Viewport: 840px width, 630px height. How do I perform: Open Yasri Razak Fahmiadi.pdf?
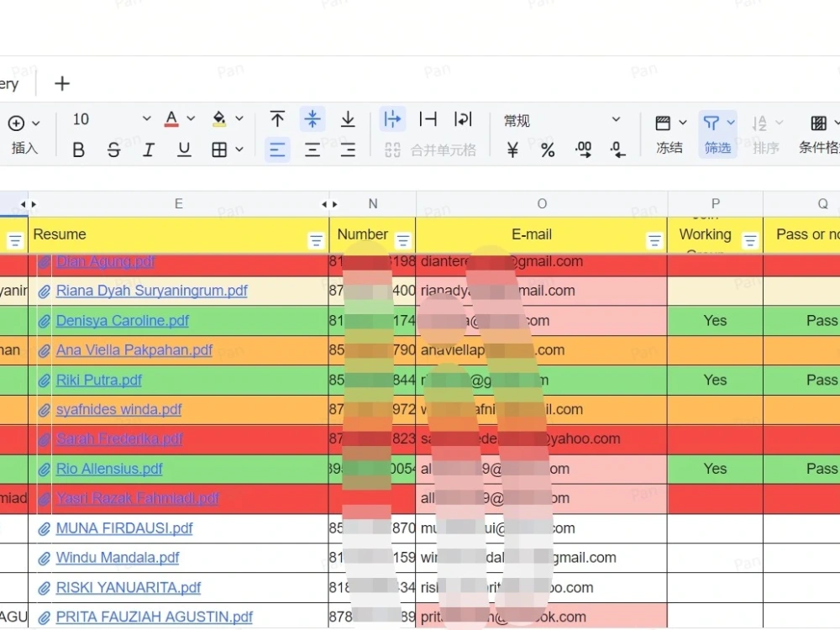pyautogui.click(x=137, y=499)
